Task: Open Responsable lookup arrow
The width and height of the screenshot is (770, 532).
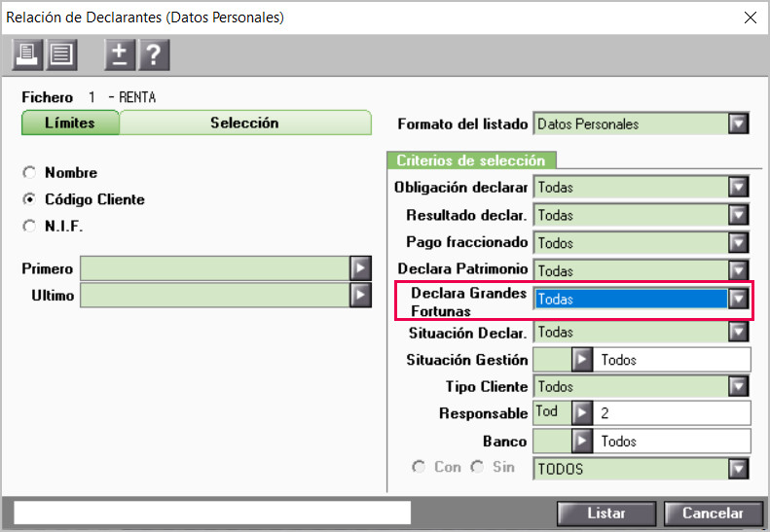Action: click(582, 412)
